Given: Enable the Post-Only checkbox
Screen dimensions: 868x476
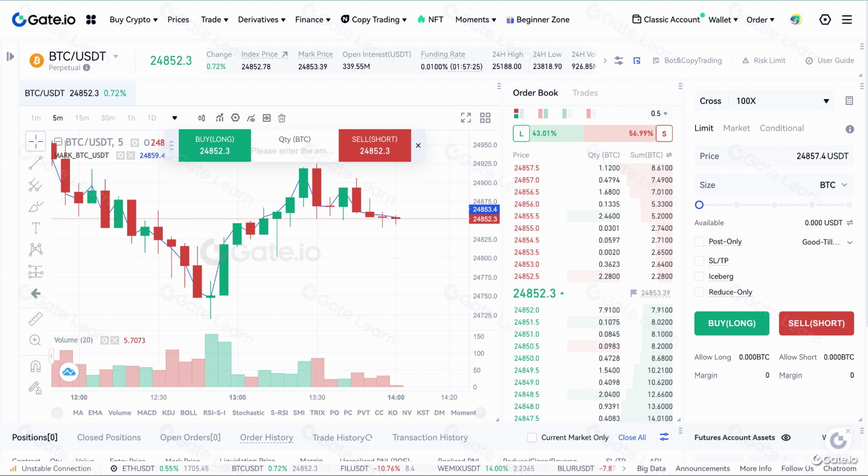Looking at the screenshot, I should coord(699,241).
